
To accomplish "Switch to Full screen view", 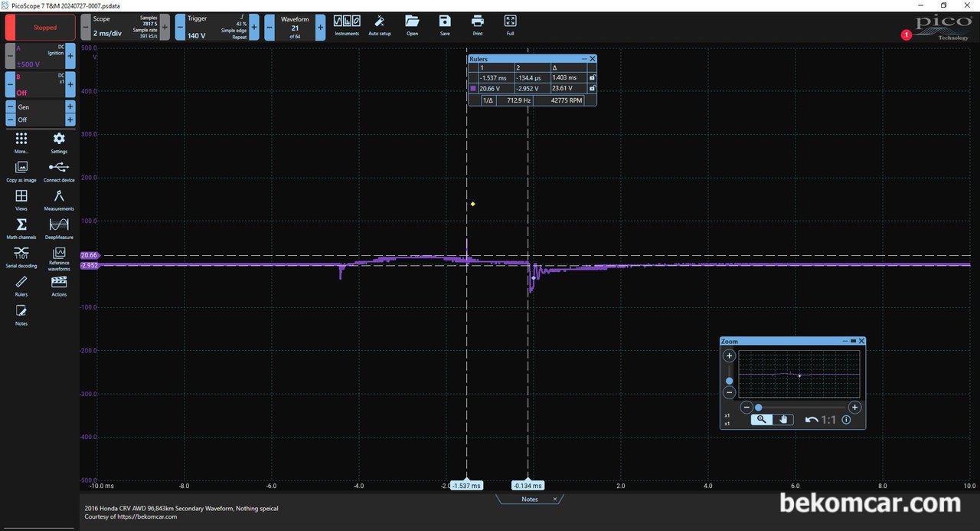I will (511, 25).
